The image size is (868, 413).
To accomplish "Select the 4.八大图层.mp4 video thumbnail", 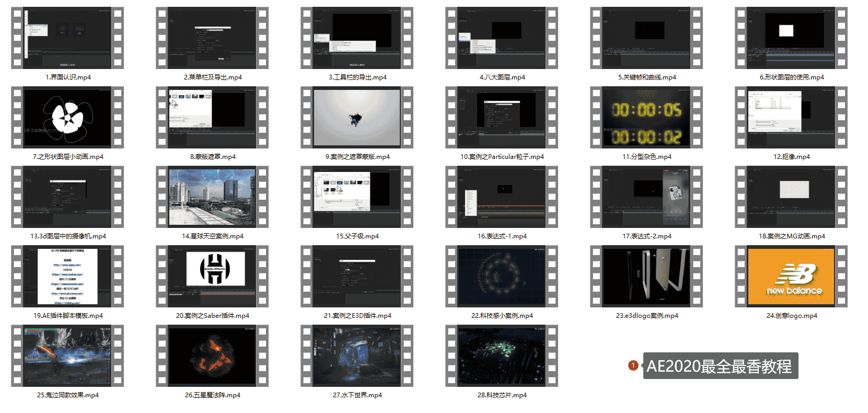I will [x=502, y=38].
